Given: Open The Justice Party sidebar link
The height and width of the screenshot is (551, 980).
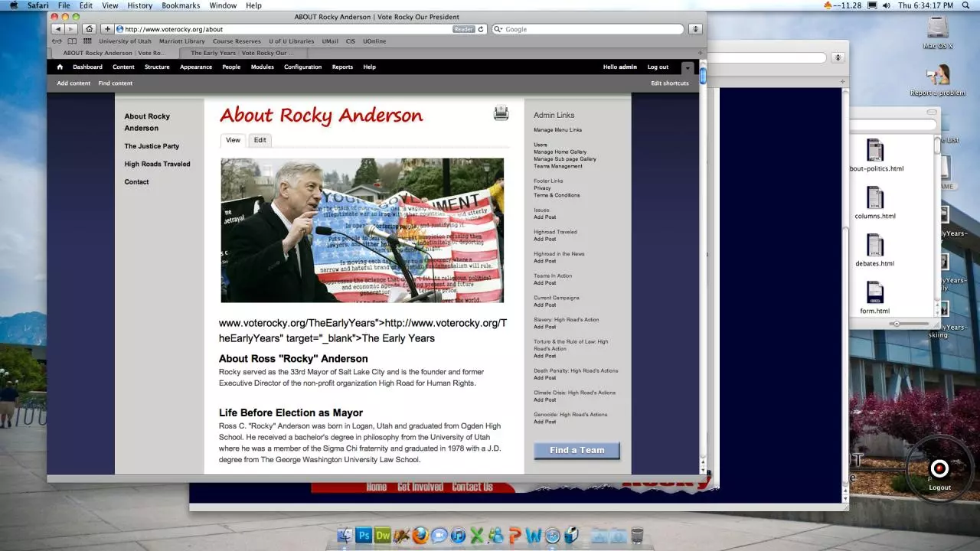Looking at the screenshot, I should (152, 146).
